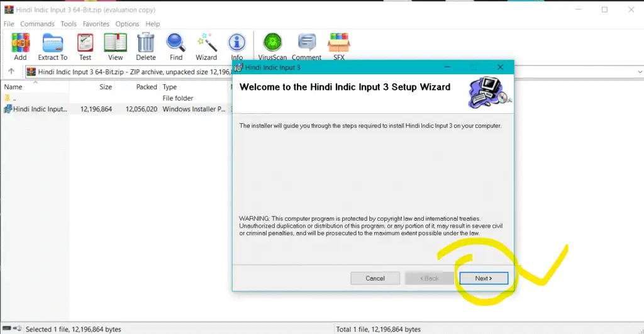Click the Delete trash can icon
The height and width of the screenshot is (334, 644).
click(146, 46)
